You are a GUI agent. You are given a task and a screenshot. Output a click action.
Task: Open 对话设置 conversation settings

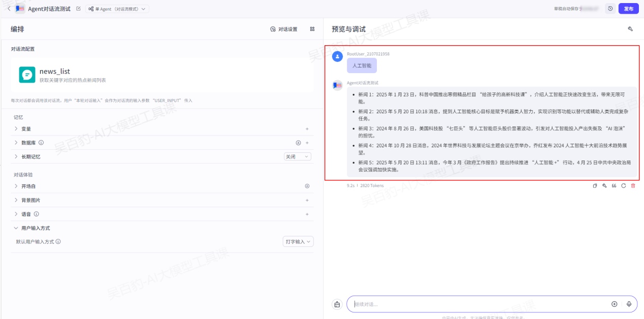click(284, 29)
